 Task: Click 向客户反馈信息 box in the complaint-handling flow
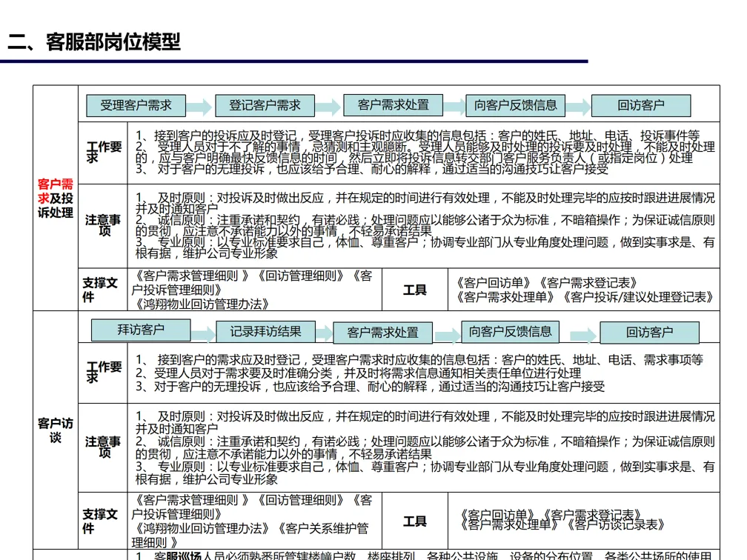coord(516,105)
